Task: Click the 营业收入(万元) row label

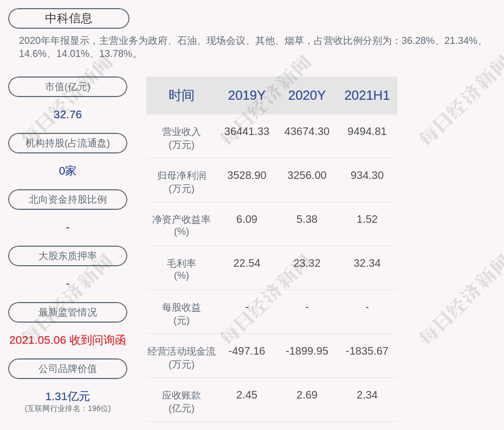Action: (x=182, y=138)
